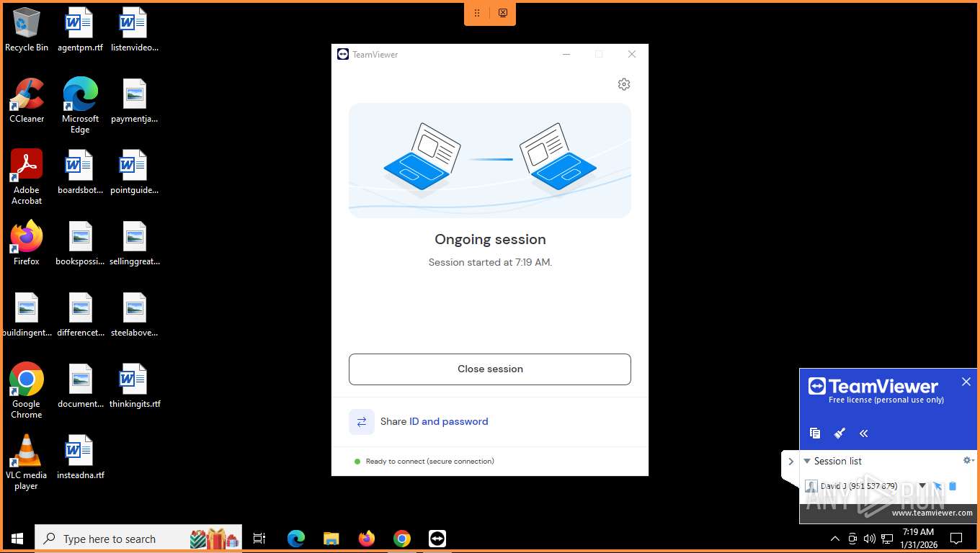Open Chrome from the taskbar
The image size is (980, 553).
point(402,539)
